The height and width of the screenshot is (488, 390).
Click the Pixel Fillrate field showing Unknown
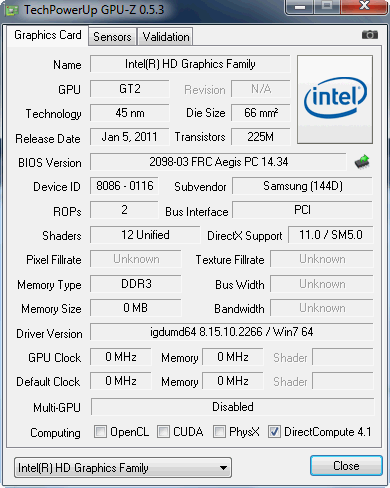click(136, 259)
